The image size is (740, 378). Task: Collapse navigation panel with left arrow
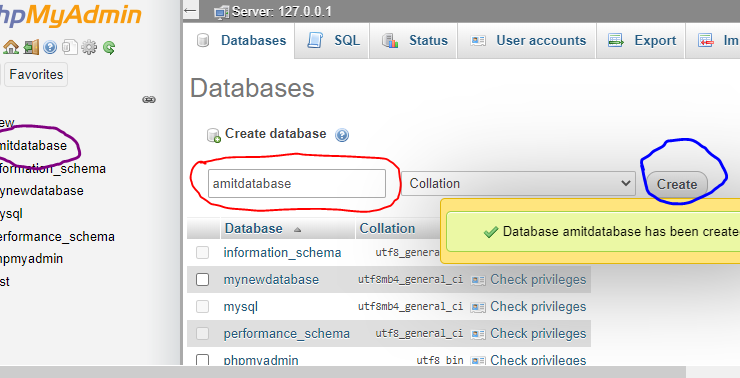pyautogui.click(x=190, y=10)
